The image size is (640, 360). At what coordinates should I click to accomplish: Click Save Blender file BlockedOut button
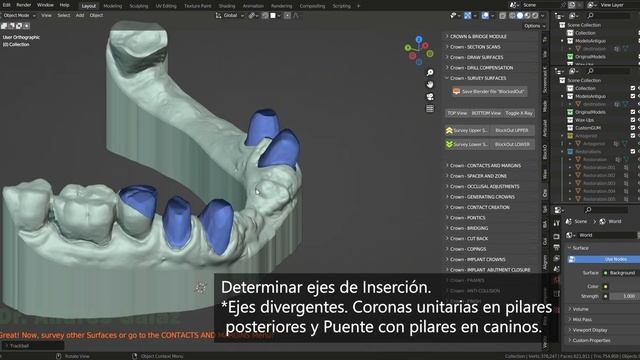489,91
